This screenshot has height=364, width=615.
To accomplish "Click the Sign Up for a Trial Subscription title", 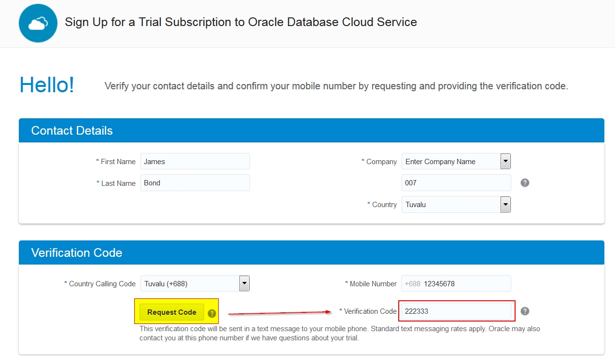I will pyautogui.click(x=241, y=22).
